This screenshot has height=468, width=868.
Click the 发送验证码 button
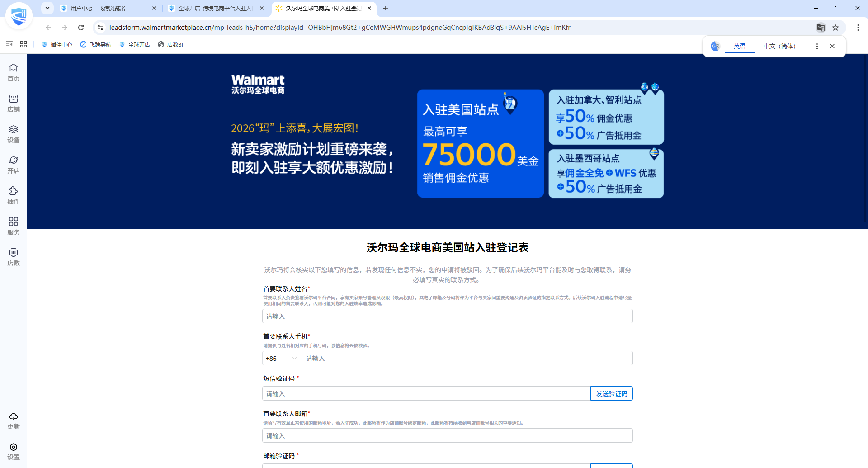pos(611,393)
